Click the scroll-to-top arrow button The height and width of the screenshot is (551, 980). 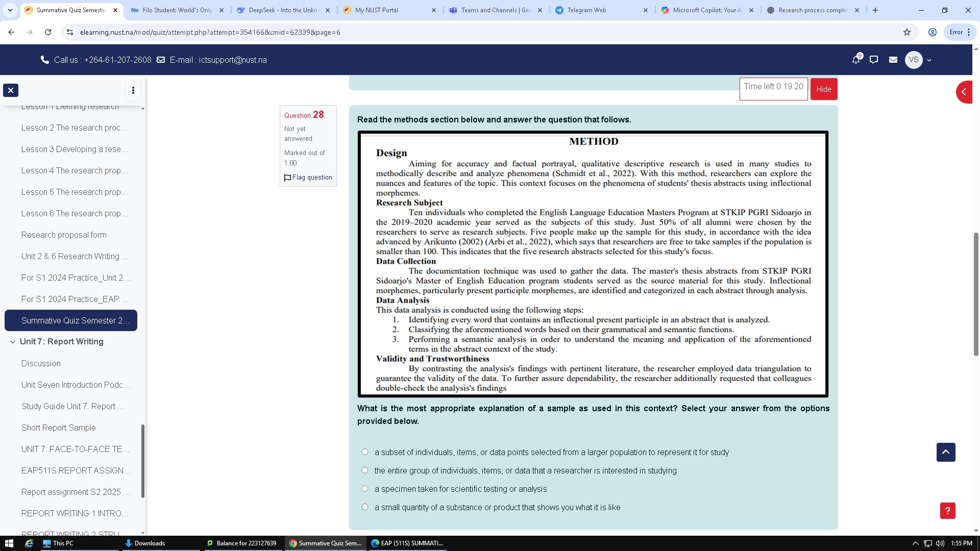[946, 452]
